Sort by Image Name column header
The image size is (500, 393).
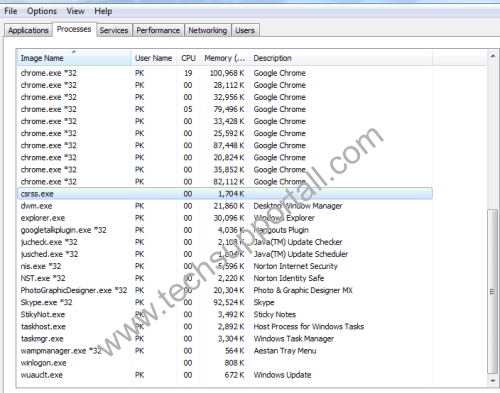coord(74,58)
